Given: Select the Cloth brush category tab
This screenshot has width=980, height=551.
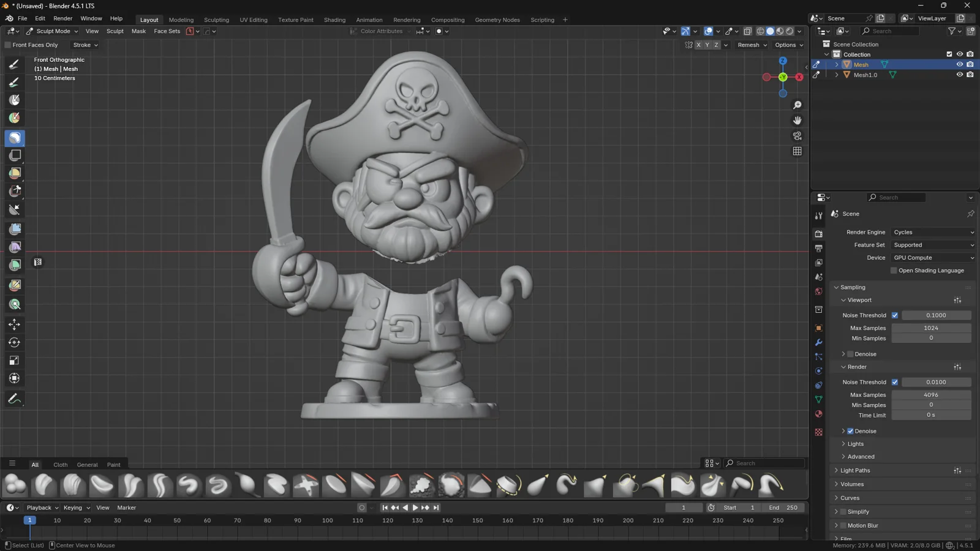Looking at the screenshot, I should pyautogui.click(x=60, y=465).
